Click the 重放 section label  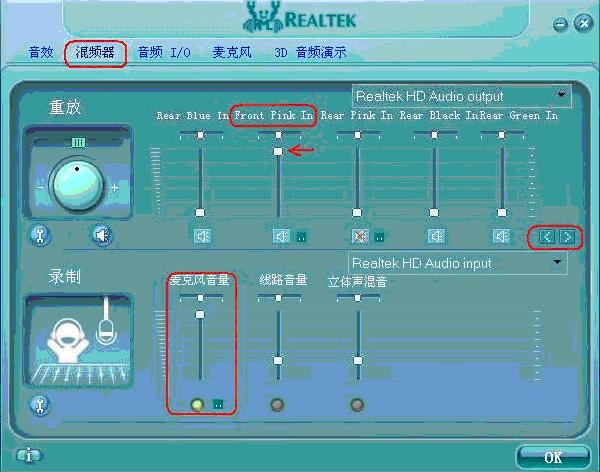pos(65,107)
